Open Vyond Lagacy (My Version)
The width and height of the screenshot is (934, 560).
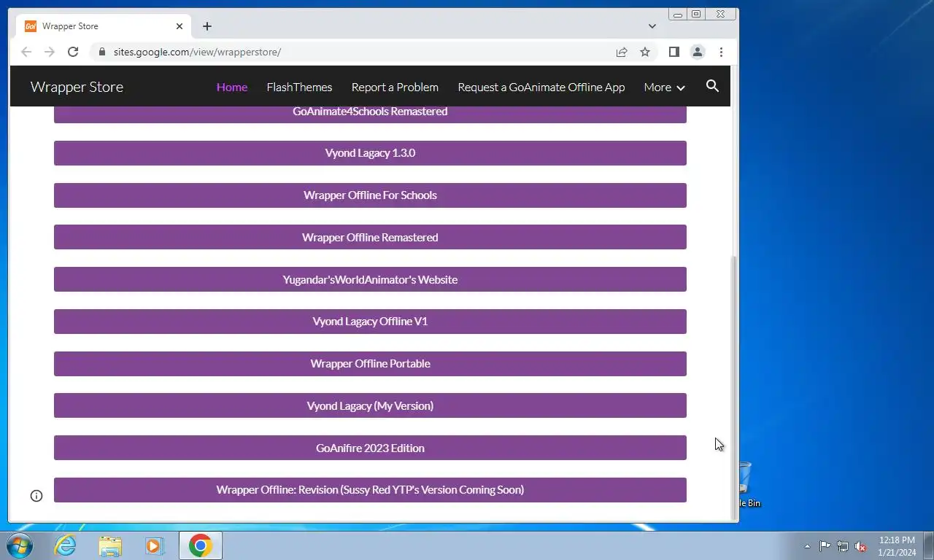coord(370,405)
